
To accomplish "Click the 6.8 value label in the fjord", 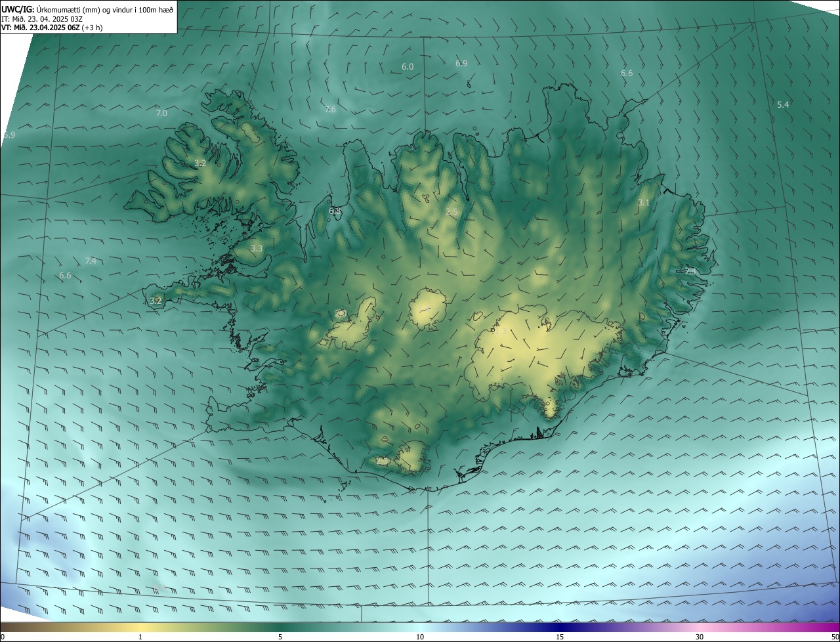I will pyautogui.click(x=335, y=211).
